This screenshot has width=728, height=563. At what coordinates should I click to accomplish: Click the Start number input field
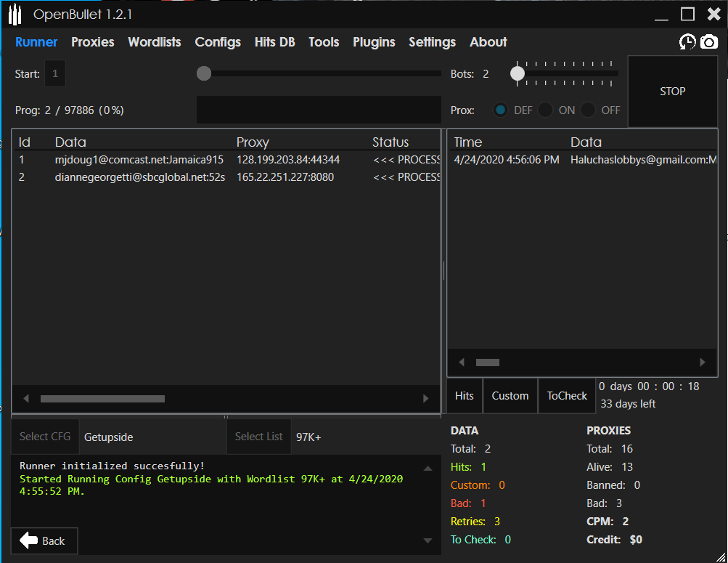click(x=55, y=74)
